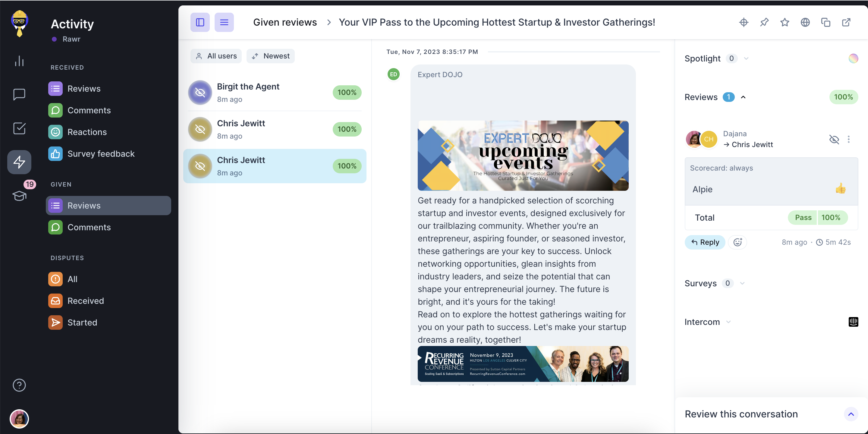Click the thumbs up rating for Alpie

[x=841, y=189]
